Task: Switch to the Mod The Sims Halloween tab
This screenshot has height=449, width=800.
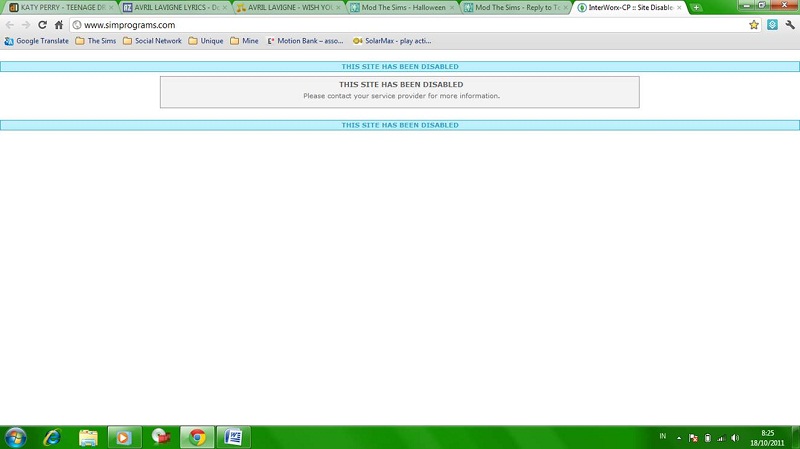Action: click(x=402, y=7)
